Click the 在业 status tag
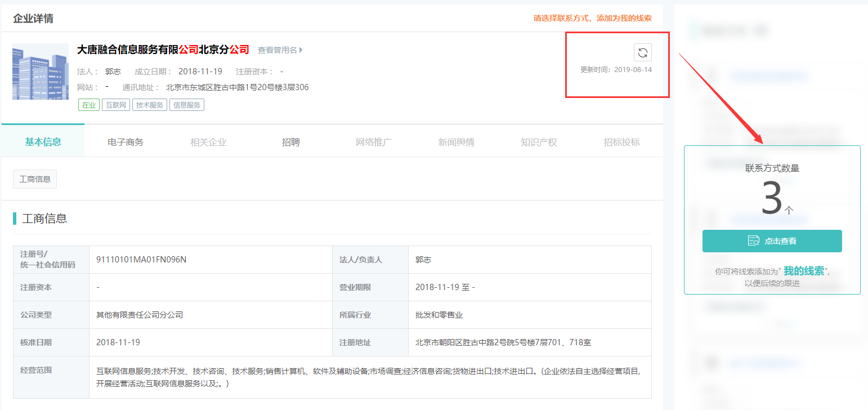868x410 pixels. tap(89, 105)
